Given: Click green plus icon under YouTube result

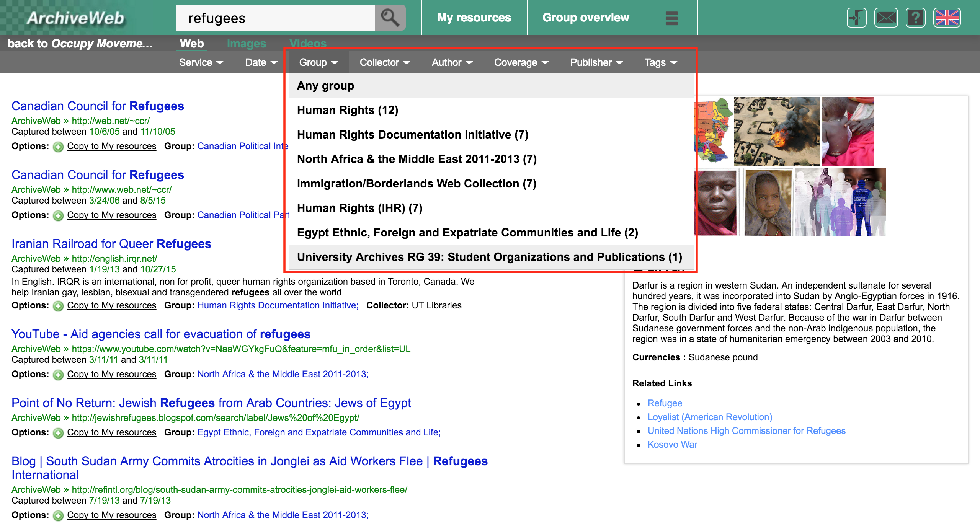Looking at the screenshot, I should [58, 375].
